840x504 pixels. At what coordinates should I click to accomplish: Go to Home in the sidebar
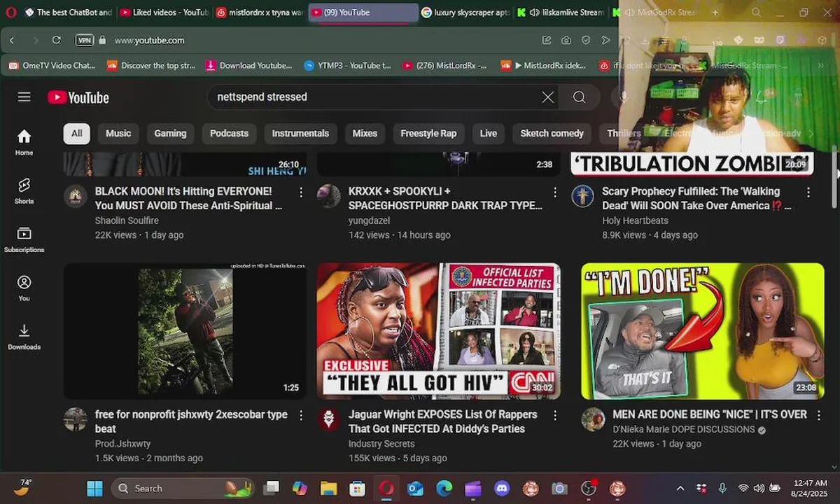[24, 142]
